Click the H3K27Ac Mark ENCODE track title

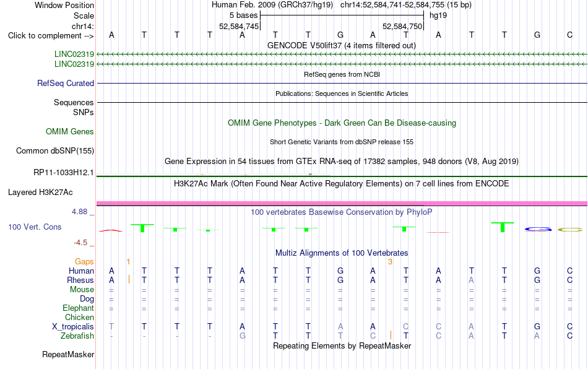click(342, 183)
